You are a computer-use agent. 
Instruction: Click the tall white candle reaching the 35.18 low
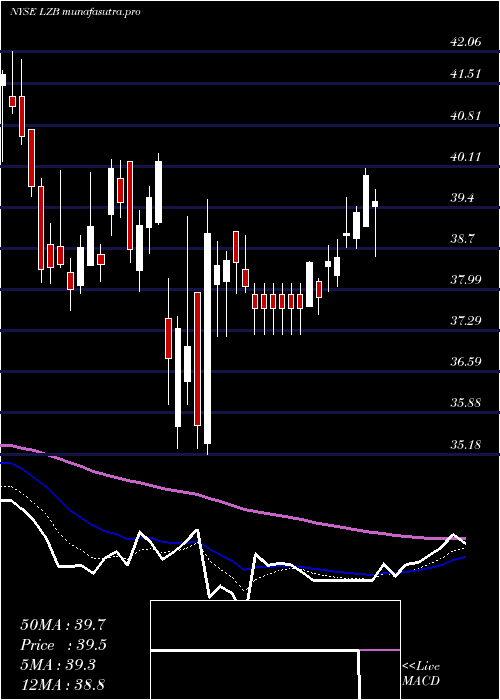[x=208, y=338]
